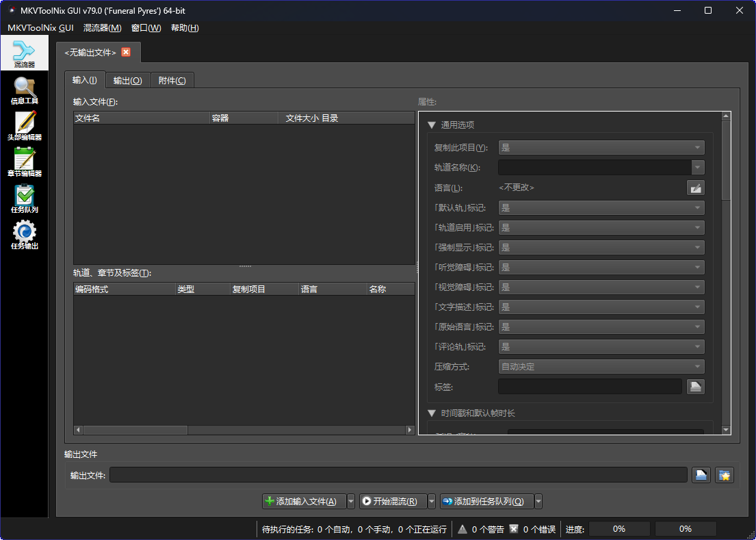Open the 压缩方式 dropdown
Viewport: 756px width, 540px height.
601,367
